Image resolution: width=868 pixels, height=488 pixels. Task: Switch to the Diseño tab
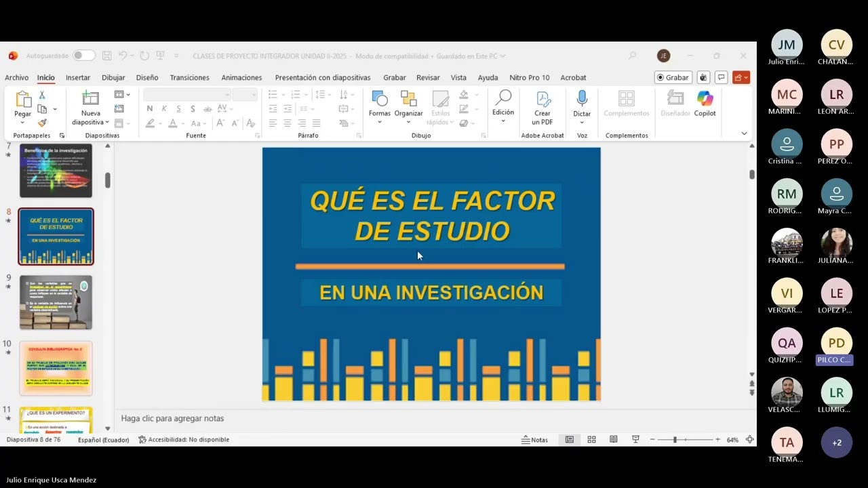click(x=147, y=77)
